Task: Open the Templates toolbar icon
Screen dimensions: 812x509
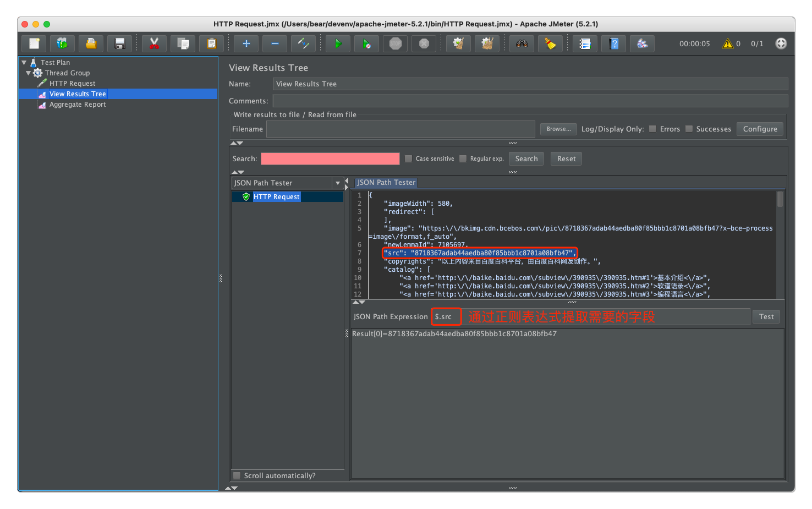Action: click(63, 43)
